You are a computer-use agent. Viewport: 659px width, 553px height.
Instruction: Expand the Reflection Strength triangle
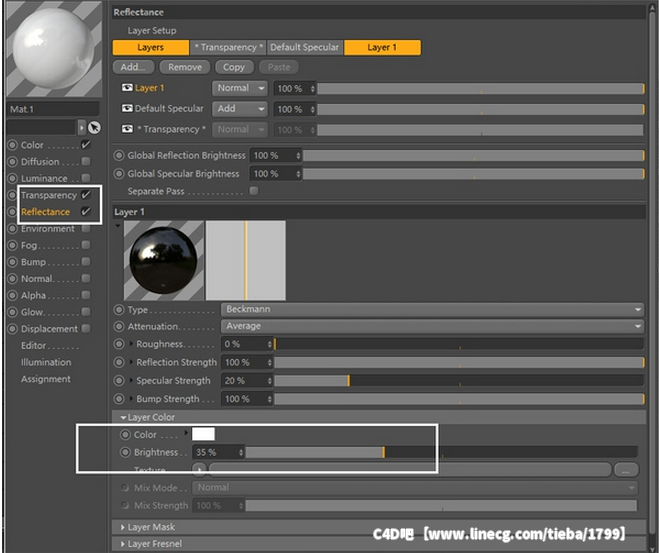[x=131, y=361]
